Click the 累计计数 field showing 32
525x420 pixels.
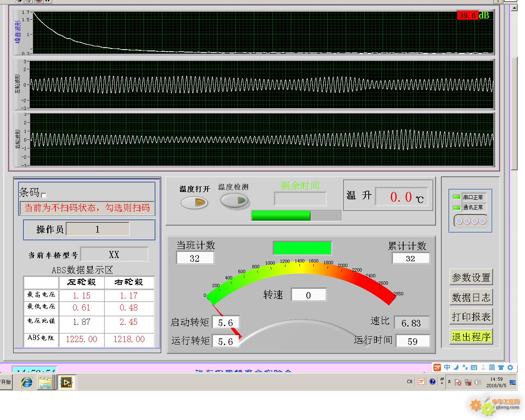coord(411,258)
